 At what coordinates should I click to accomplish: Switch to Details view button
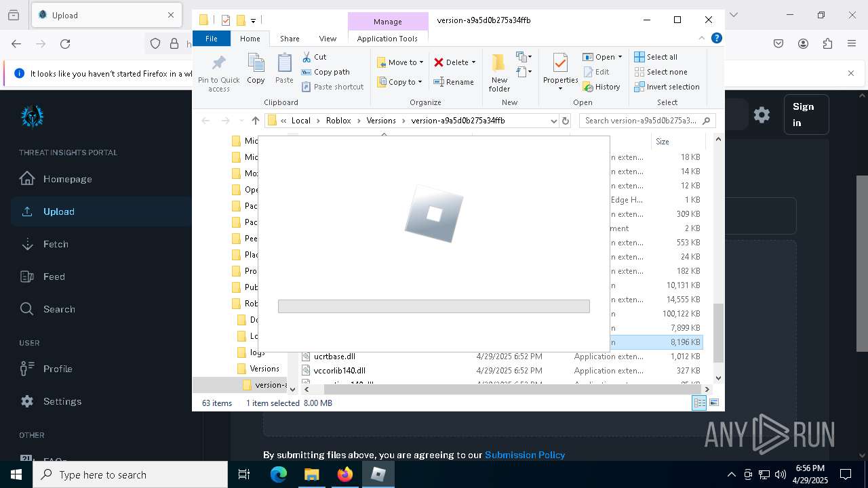[x=699, y=403]
